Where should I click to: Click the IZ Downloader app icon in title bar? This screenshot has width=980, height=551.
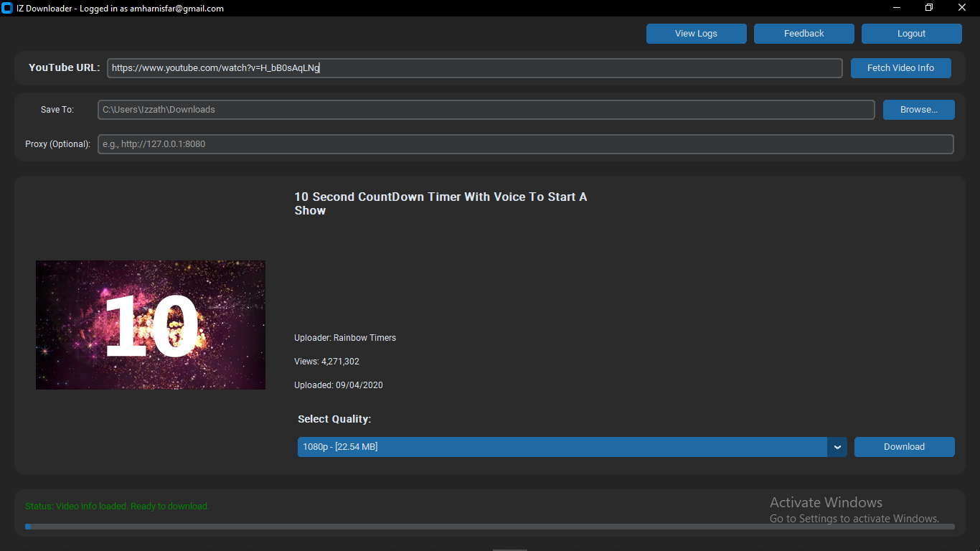[7, 9]
